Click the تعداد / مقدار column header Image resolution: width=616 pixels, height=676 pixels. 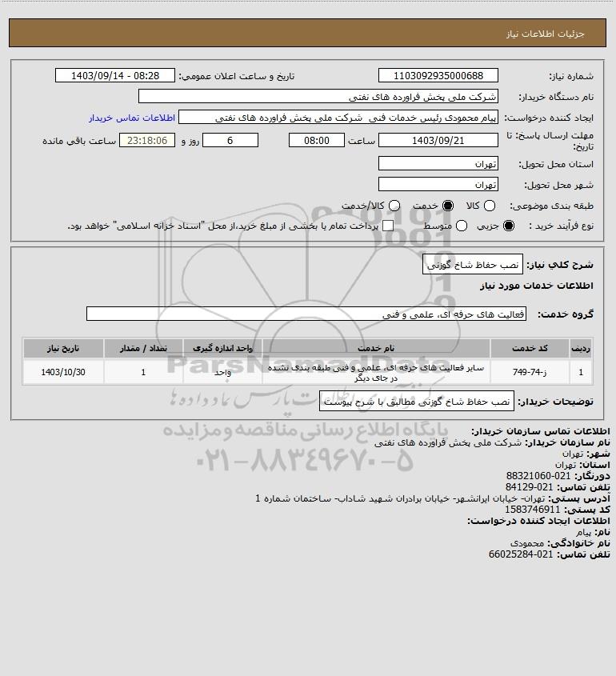point(143,348)
